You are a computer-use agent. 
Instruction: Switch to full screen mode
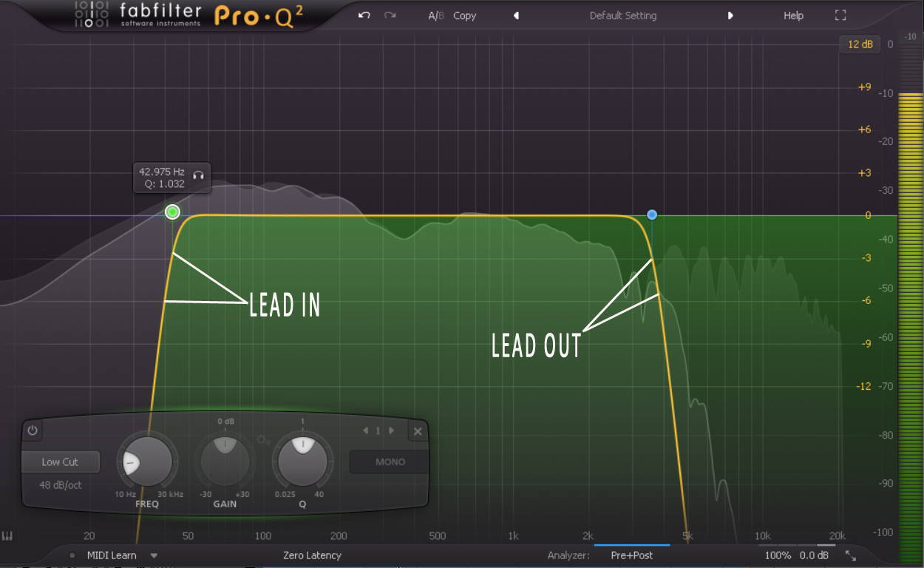(x=840, y=16)
